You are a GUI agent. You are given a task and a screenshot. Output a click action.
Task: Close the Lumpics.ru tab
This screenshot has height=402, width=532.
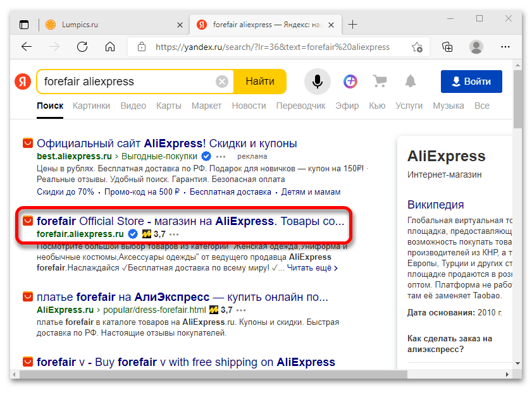[x=180, y=25]
